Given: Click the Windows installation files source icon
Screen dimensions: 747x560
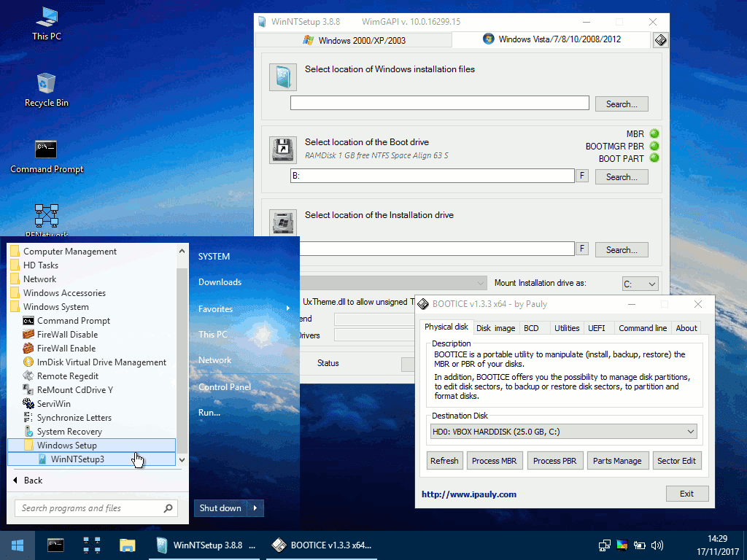Looking at the screenshot, I should (x=283, y=77).
